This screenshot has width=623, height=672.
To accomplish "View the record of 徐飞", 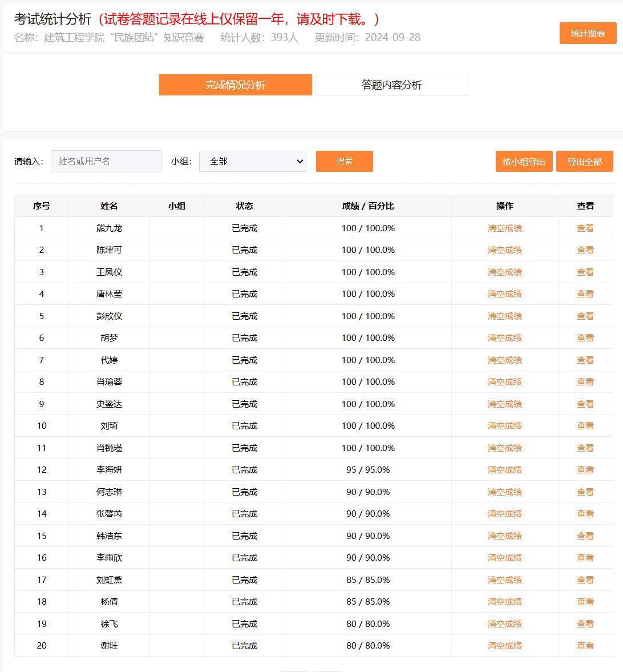I will [x=585, y=624].
